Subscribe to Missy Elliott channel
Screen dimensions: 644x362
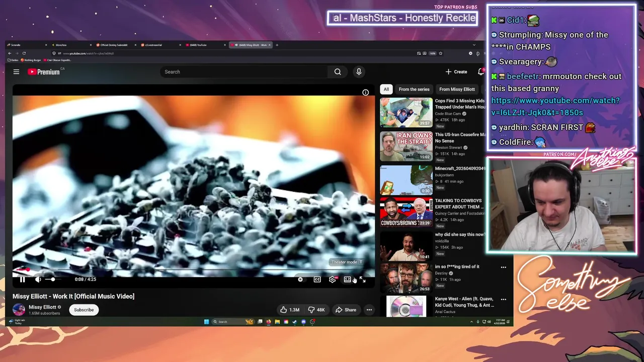click(84, 310)
